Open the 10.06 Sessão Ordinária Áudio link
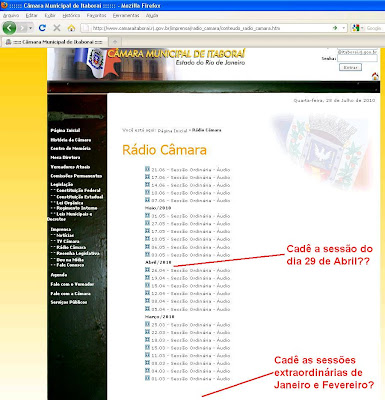Screen dimensions: 385x400 pyautogui.click(x=191, y=193)
